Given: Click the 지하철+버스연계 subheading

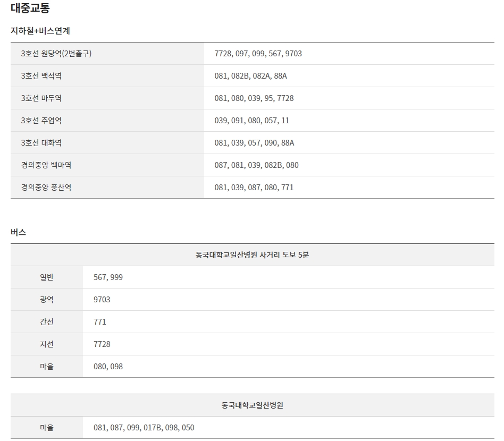Looking at the screenshot, I should (40, 31).
